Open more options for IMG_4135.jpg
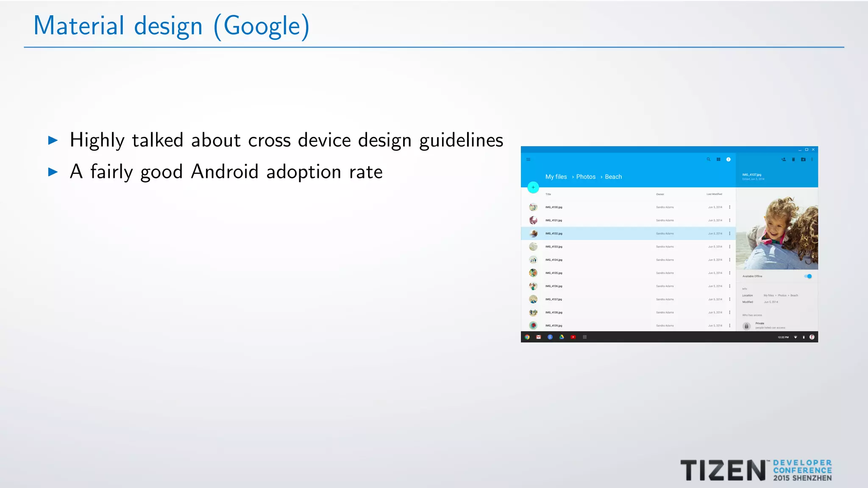This screenshot has width=868, height=488. click(729, 273)
